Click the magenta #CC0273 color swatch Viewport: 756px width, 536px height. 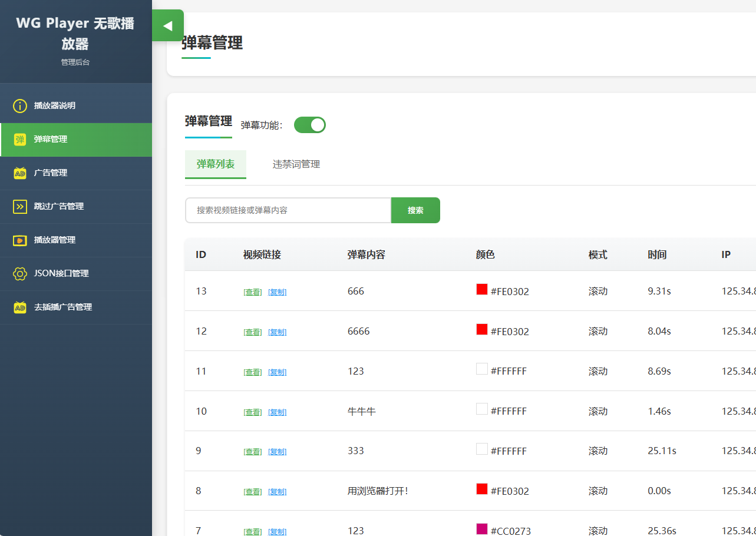click(482, 529)
